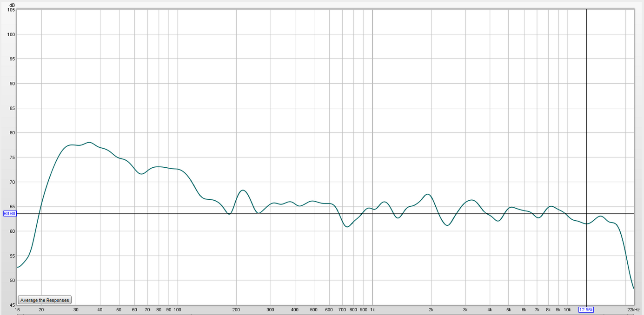Click the 85 label on the dB axis

point(12,108)
